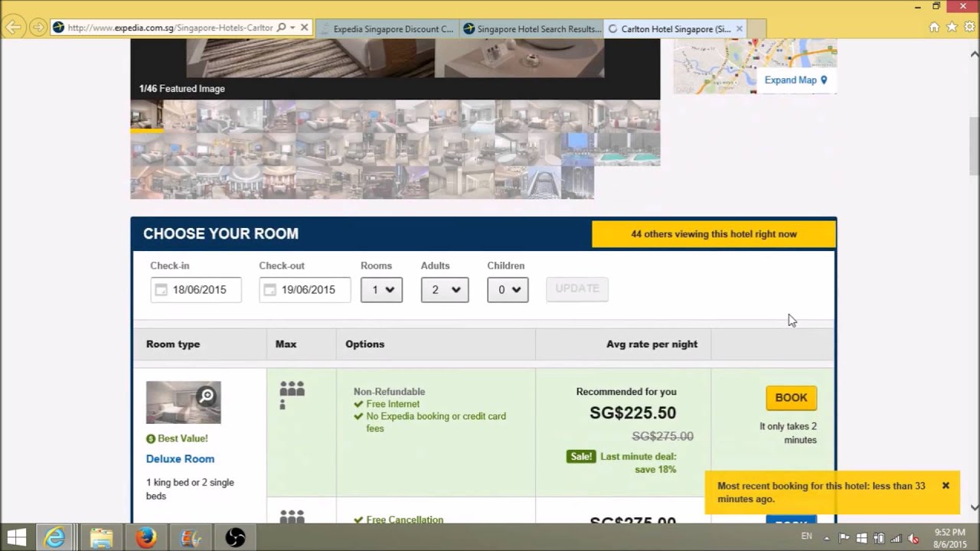Open the address bar dropdown arrow
The image size is (980, 551).
[292, 28]
